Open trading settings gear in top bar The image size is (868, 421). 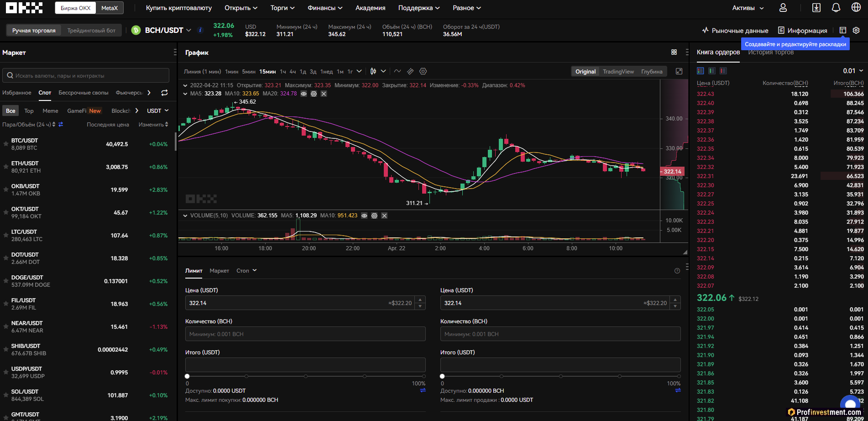[x=856, y=30]
